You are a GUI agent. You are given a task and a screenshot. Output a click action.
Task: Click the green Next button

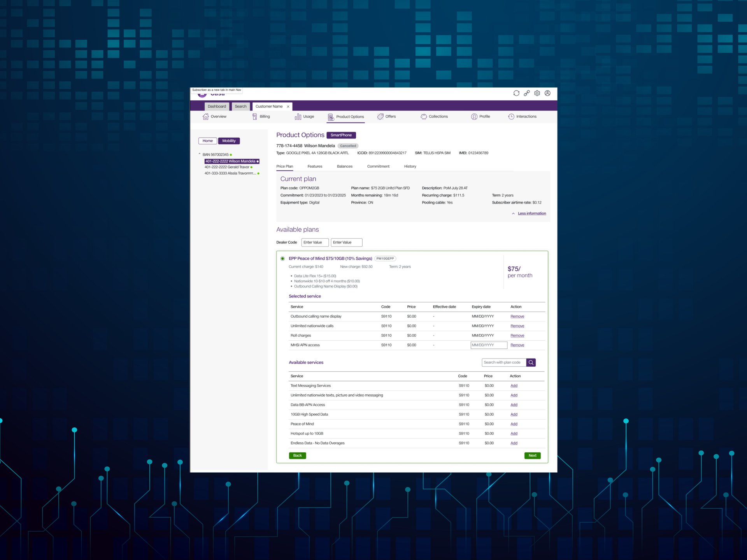pos(532,455)
